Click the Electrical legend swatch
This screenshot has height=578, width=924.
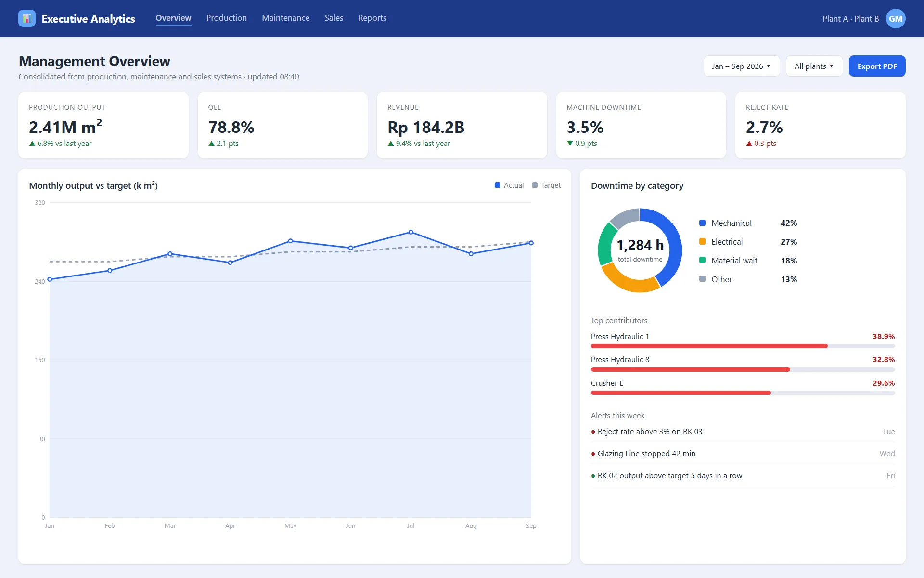(x=702, y=242)
